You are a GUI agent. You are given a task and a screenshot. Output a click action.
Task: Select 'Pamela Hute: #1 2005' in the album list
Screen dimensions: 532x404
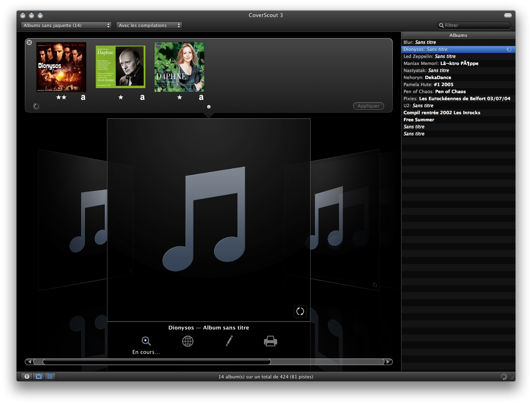point(458,84)
